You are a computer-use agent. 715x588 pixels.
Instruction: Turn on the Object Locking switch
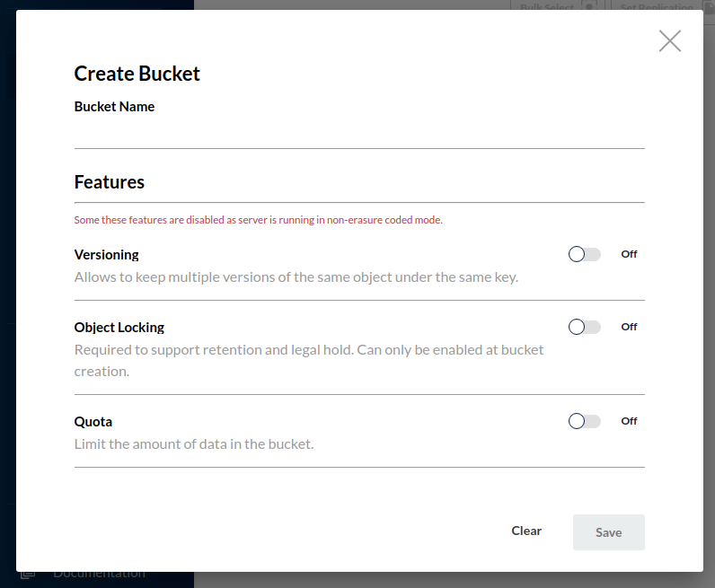point(584,327)
